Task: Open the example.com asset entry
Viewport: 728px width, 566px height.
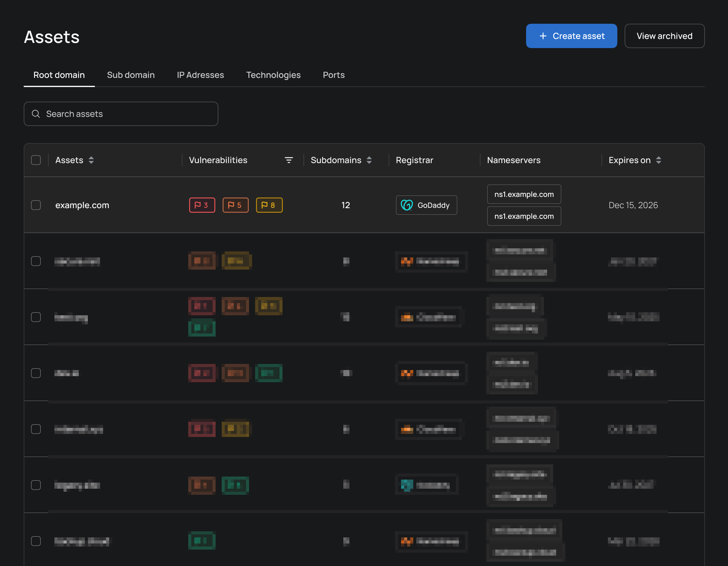Action: tap(82, 205)
